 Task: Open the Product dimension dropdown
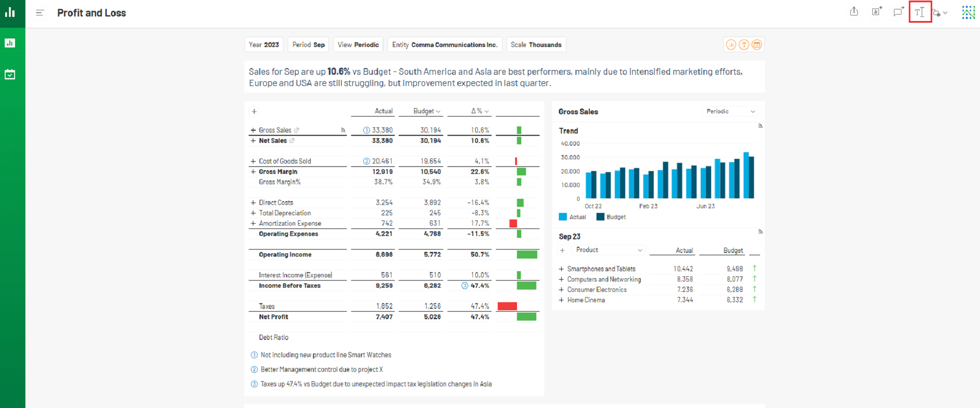click(609, 250)
